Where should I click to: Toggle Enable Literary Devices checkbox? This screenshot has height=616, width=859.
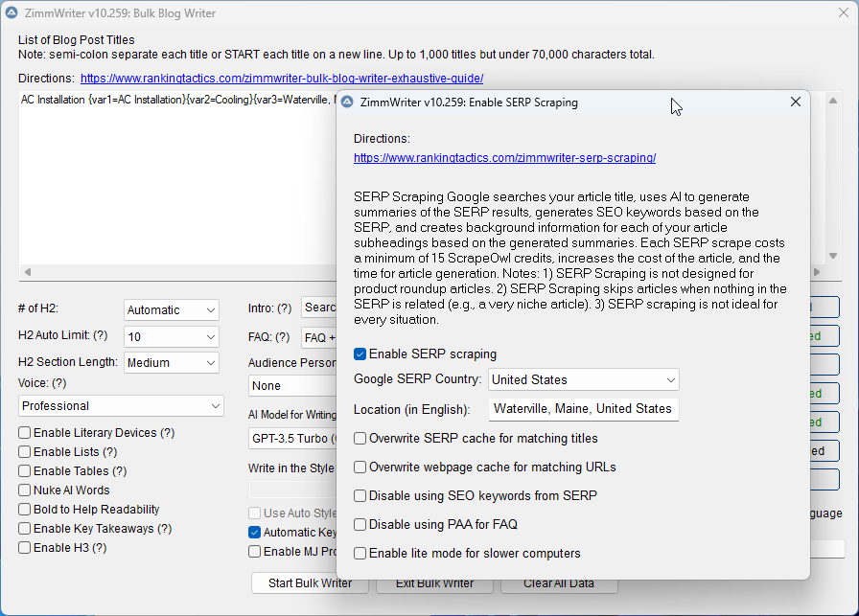24,433
